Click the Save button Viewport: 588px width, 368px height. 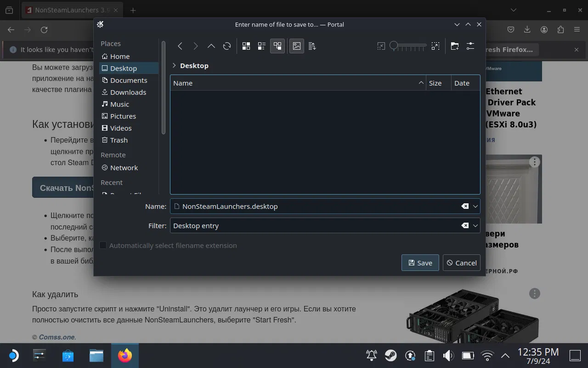420,263
